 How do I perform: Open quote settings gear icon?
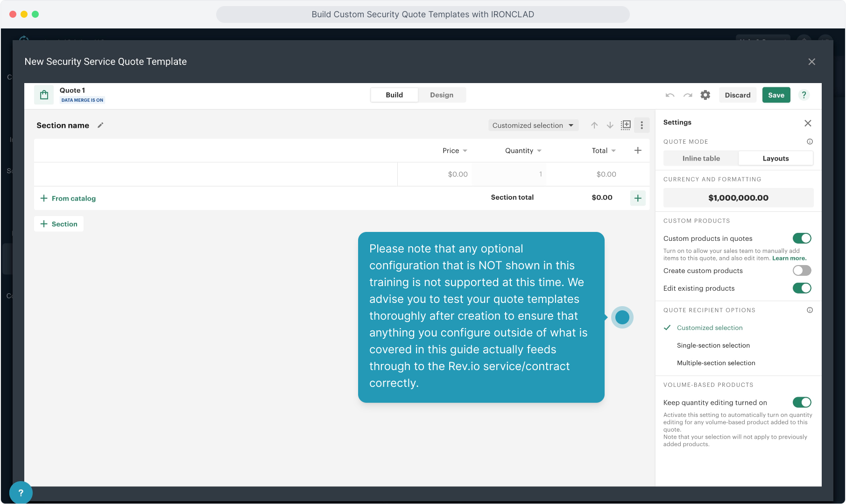(x=705, y=95)
